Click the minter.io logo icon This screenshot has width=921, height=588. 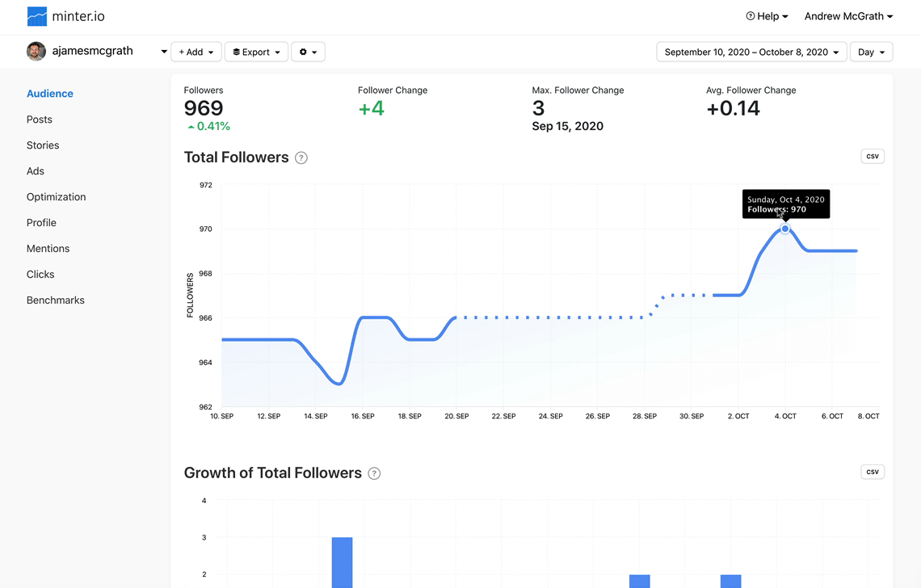tap(37, 16)
